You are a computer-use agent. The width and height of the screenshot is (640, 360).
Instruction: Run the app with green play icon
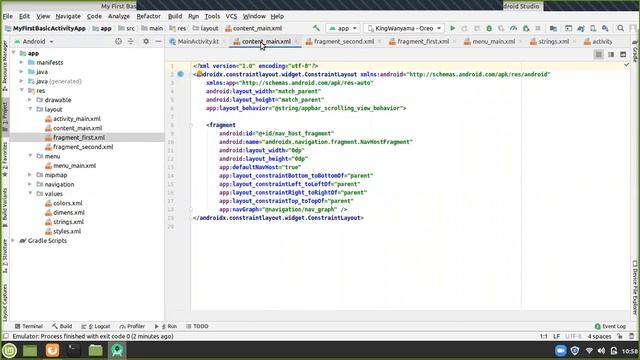[452, 28]
